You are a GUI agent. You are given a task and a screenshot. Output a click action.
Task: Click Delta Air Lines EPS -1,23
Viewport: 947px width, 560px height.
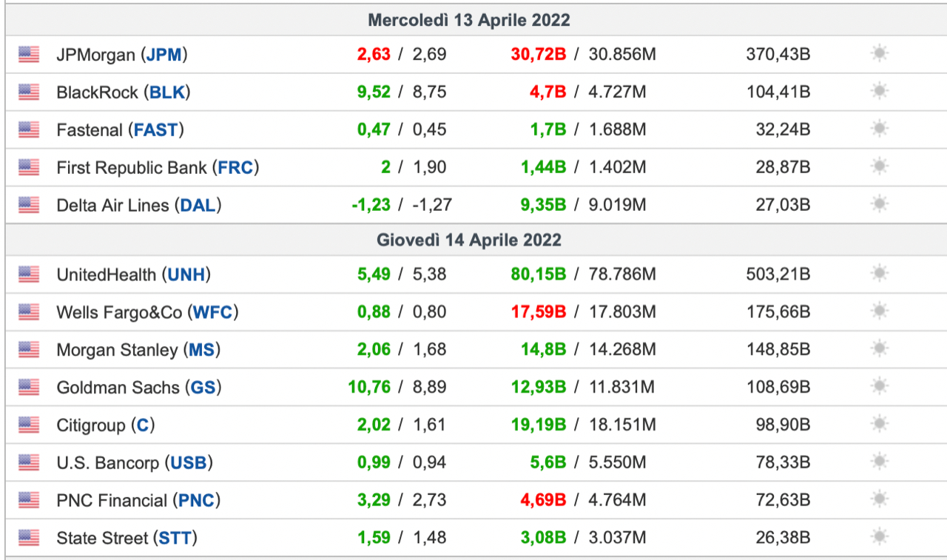(x=371, y=206)
